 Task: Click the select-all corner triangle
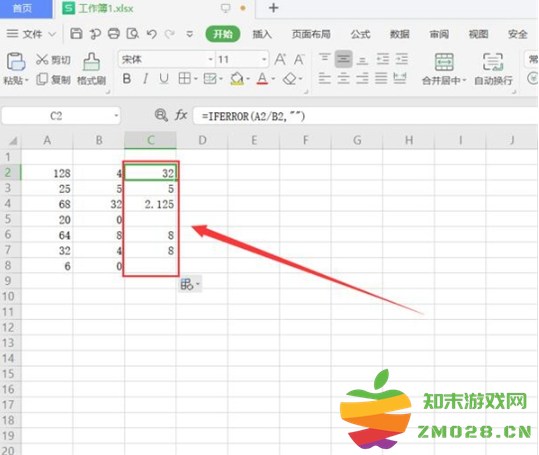[x=13, y=141]
